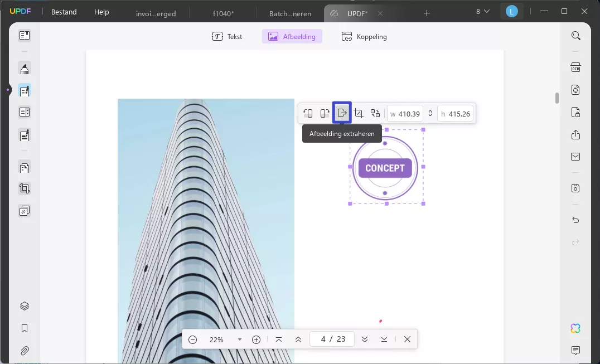Add a new tab with plus icon
Image resolution: width=600 pixels, height=364 pixels.
point(427,13)
